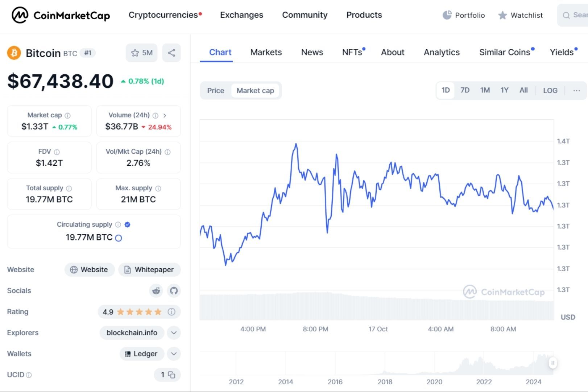Toggle logarithmic scale with LOG button

point(550,90)
